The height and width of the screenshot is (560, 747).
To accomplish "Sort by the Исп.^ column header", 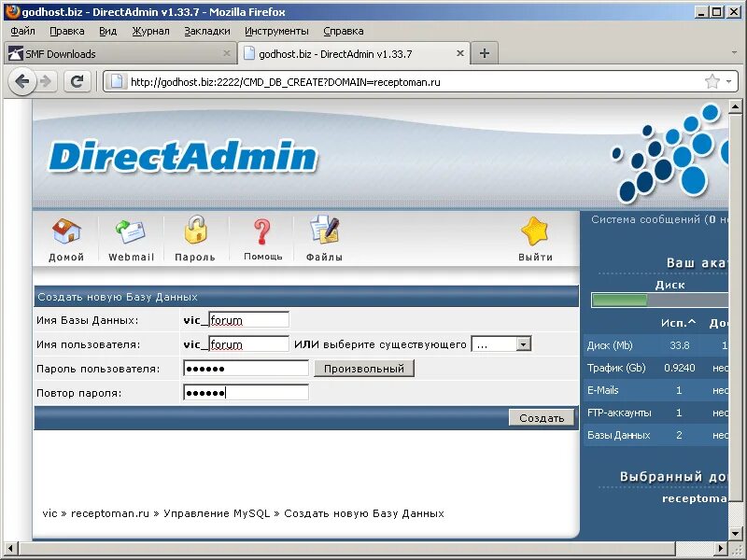I will click(679, 323).
